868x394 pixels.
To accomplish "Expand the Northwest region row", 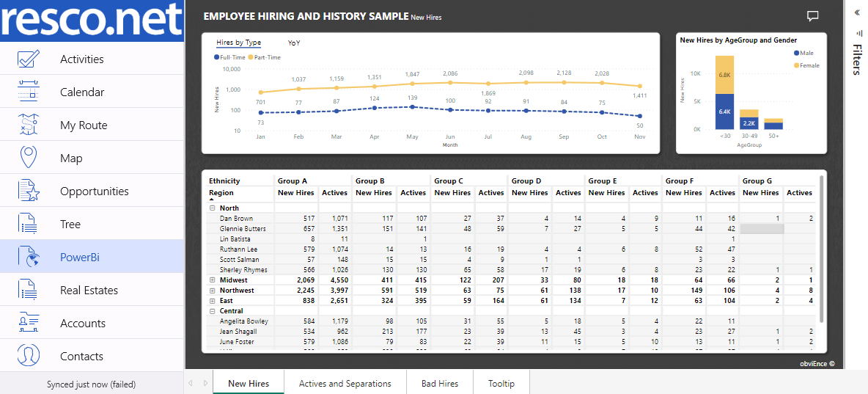I will pos(212,291).
